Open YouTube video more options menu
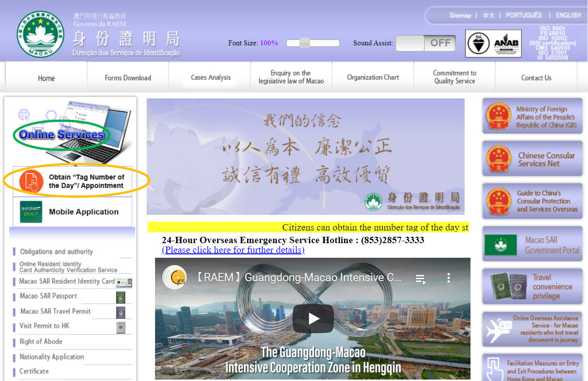The image size is (588, 381). (449, 278)
